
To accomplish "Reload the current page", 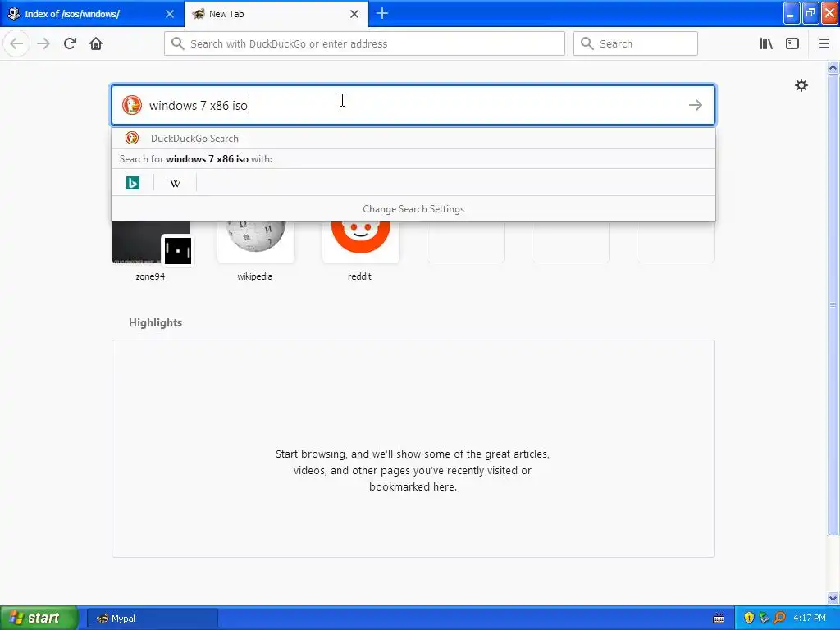I will 70,43.
